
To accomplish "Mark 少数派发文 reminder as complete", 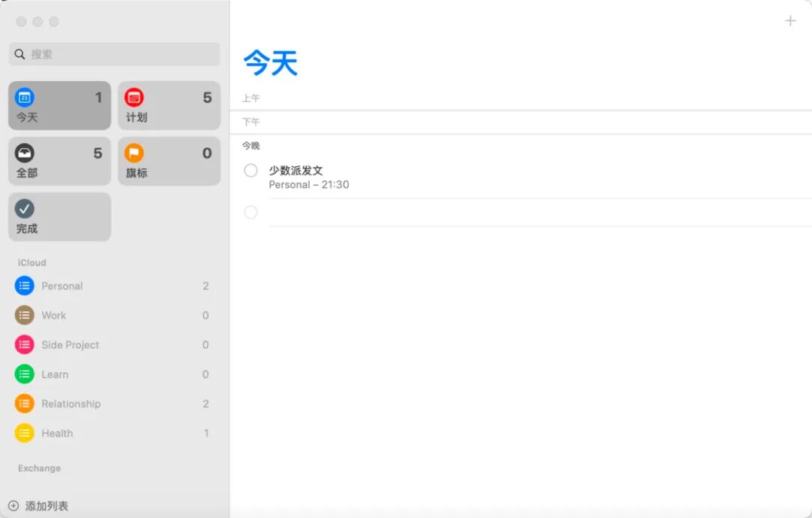I will [250, 171].
